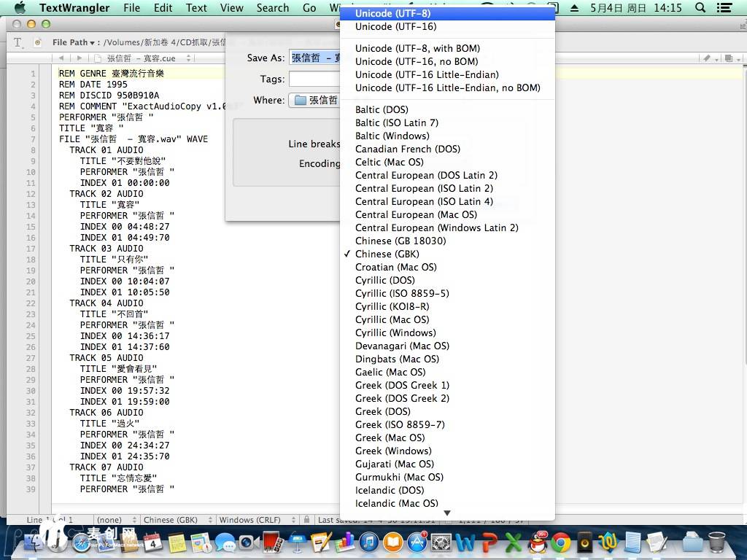Screen dimensions: 747x560
Task: Open the File Path dropdown
Action: pyautogui.click(x=75, y=42)
